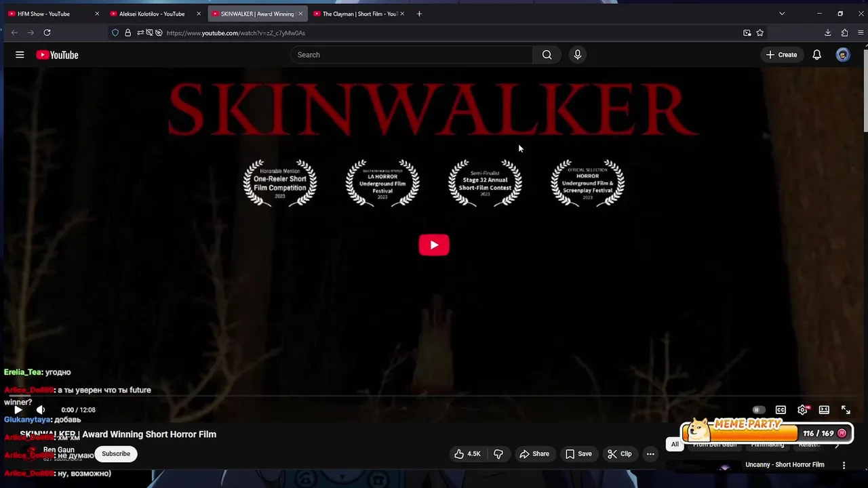Toggle the autoplay switch in the player
The height and width of the screenshot is (488, 868).
[759, 410]
